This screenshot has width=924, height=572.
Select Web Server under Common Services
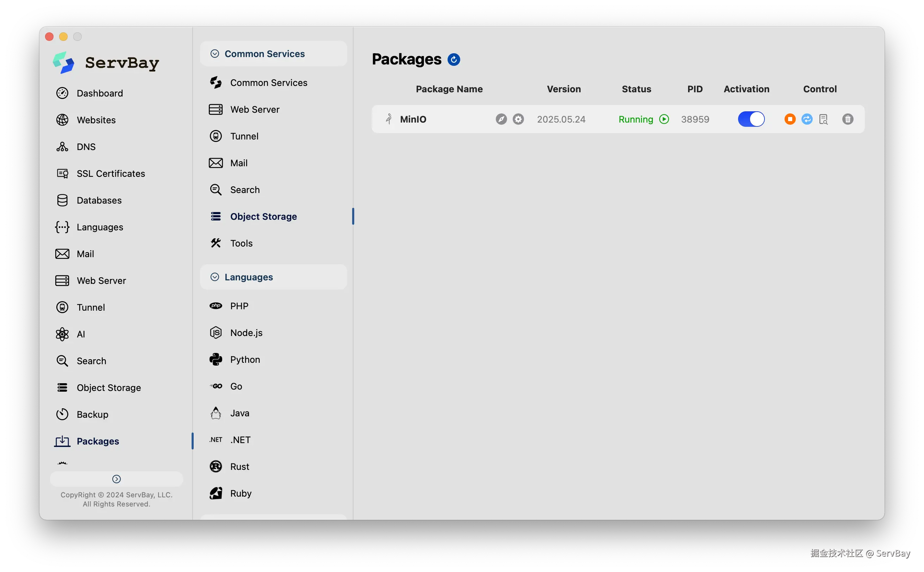[255, 109]
